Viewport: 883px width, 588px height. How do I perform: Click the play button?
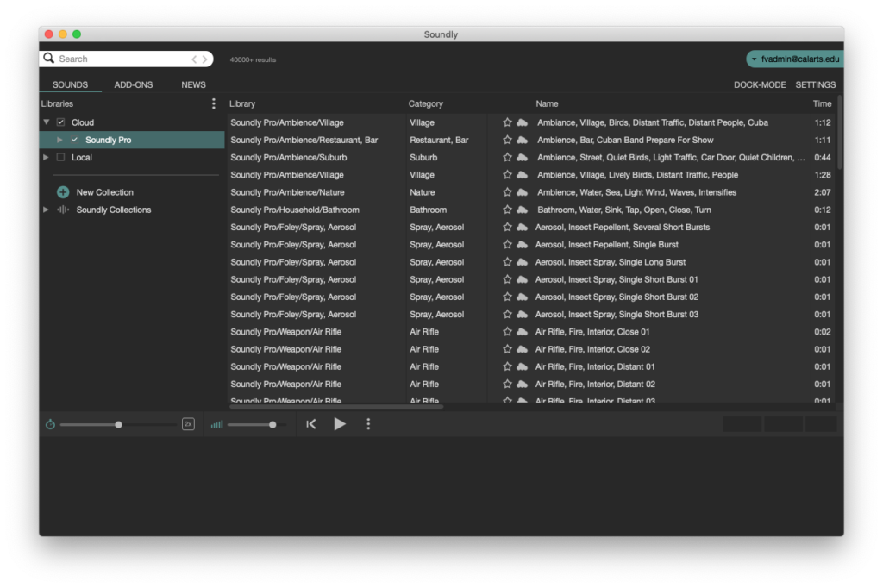coord(340,423)
